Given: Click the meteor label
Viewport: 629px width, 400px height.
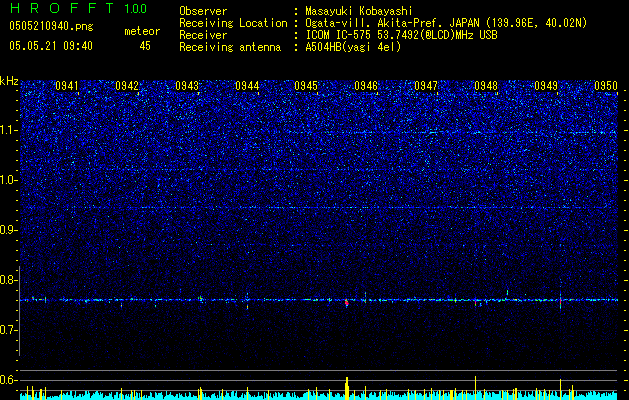Looking at the screenshot, I should click(x=142, y=31).
